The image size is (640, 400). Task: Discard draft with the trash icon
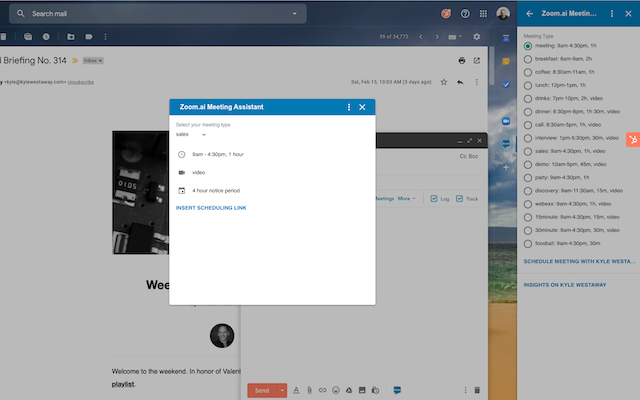coord(477,389)
